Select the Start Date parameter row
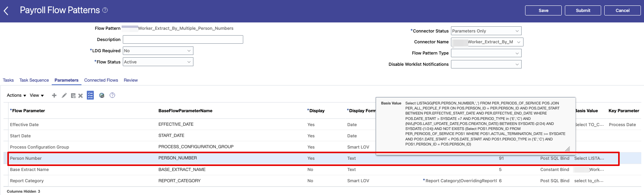This screenshot has width=644, height=195. click(x=322, y=136)
